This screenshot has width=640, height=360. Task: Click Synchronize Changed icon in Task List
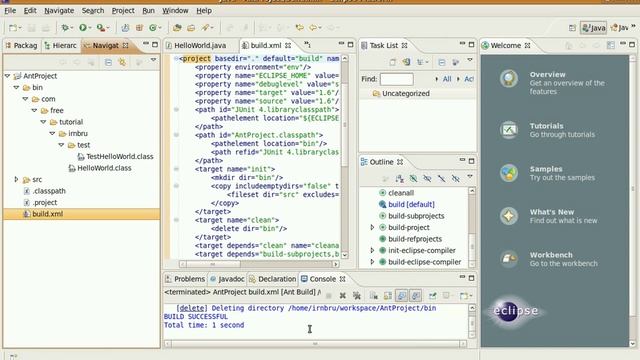(406, 62)
